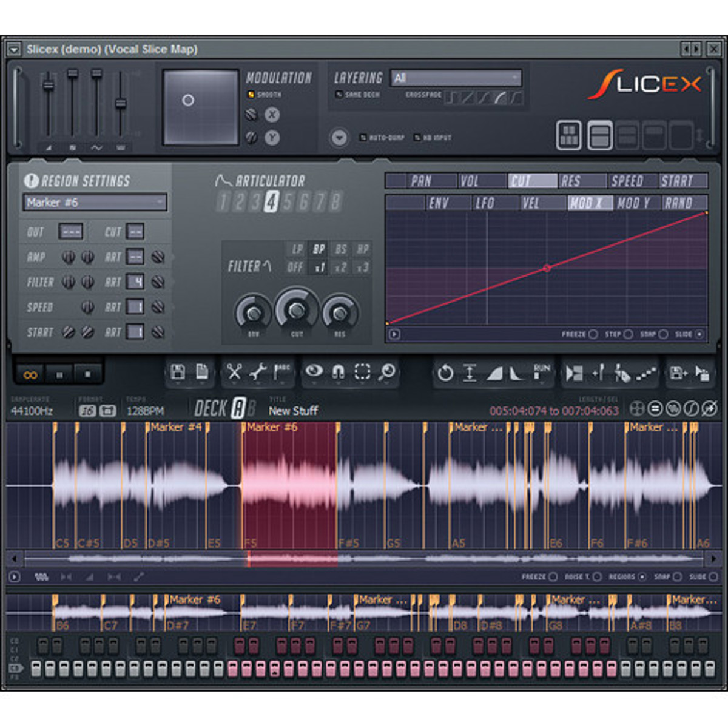The height and width of the screenshot is (728, 728).
Task: Open the round down-arrow options button
Action: 339,138
